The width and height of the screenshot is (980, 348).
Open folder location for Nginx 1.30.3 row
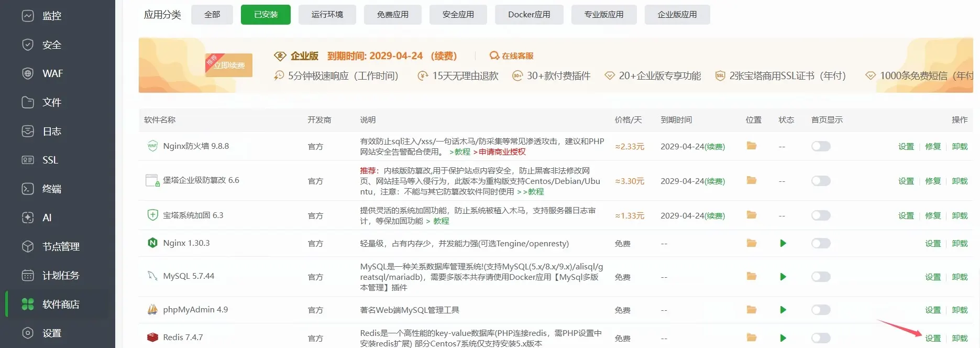click(x=752, y=243)
